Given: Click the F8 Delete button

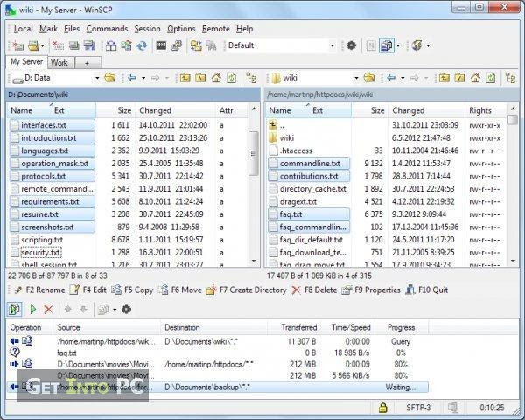Looking at the screenshot, I should (x=314, y=290).
